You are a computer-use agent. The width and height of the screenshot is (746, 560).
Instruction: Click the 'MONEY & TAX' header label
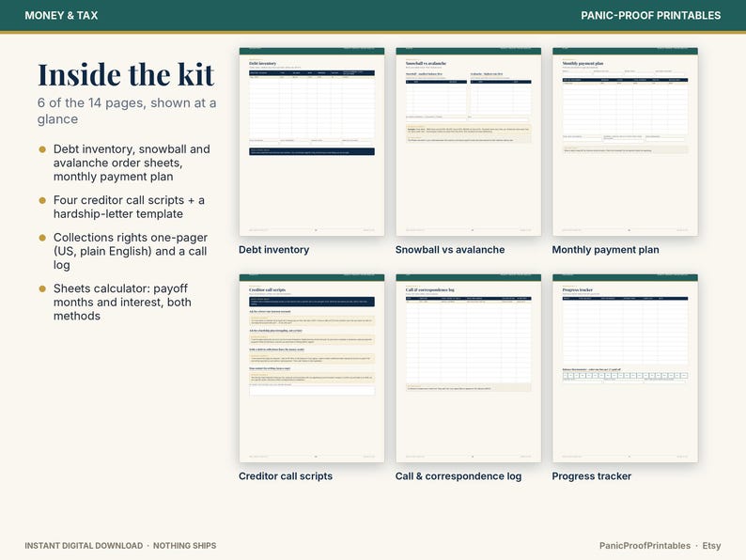coord(61,16)
